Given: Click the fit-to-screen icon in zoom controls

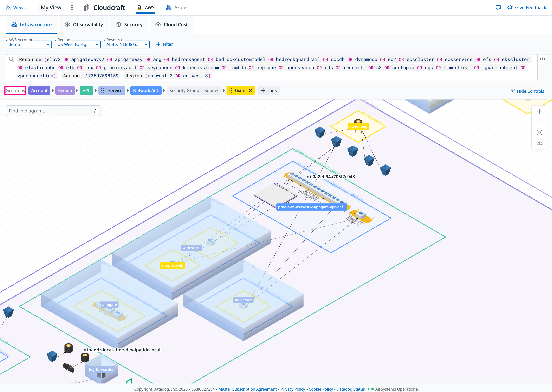Looking at the screenshot, I should (539, 132).
